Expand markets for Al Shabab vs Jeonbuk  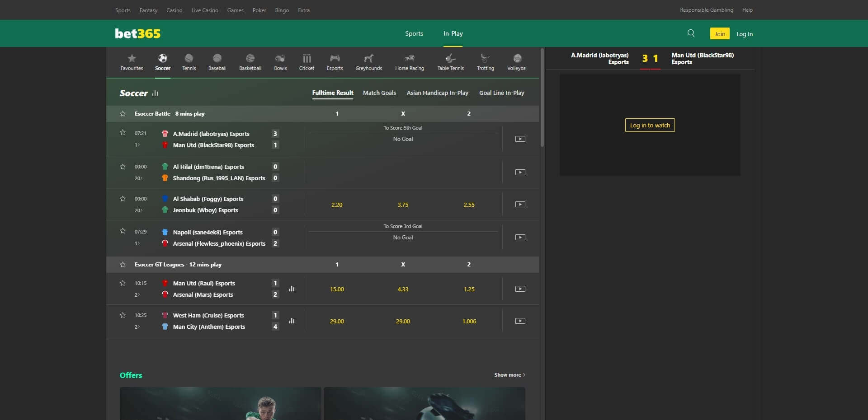pos(138,210)
